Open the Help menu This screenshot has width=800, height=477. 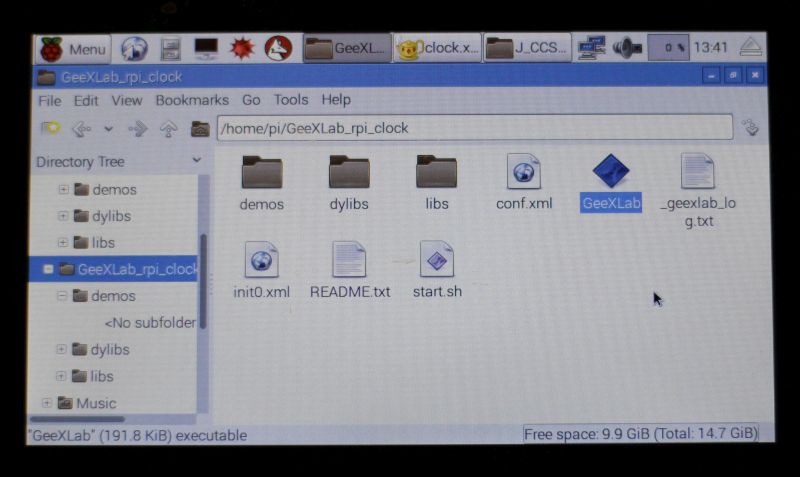(x=336, y=99)
